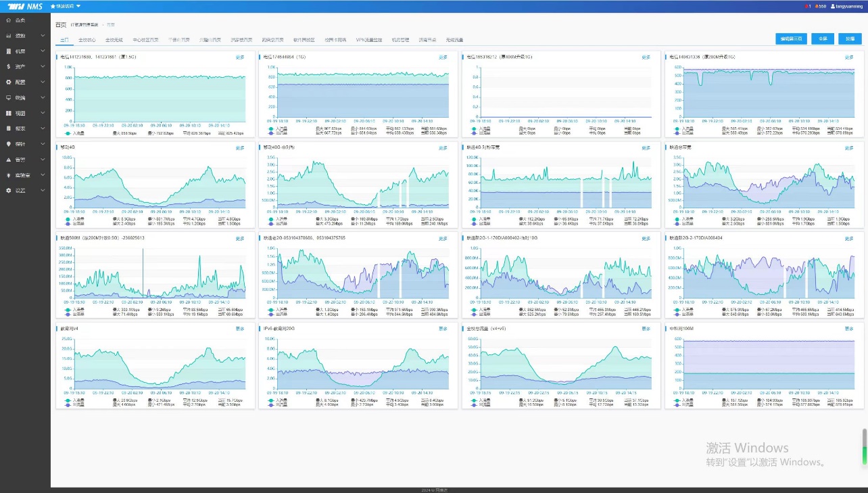The image size is (868, 493).
Task: Open 更多 link on IPv6-教育网20G card
Action: (x=443, y=329)
